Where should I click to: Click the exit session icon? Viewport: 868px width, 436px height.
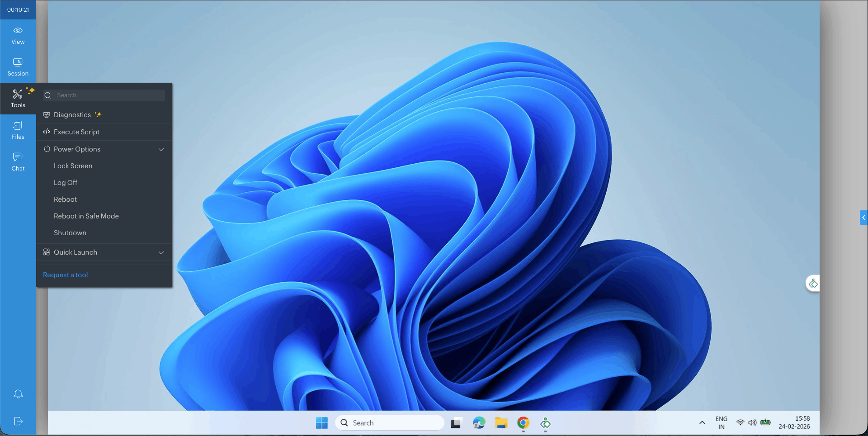coord(18,421)
